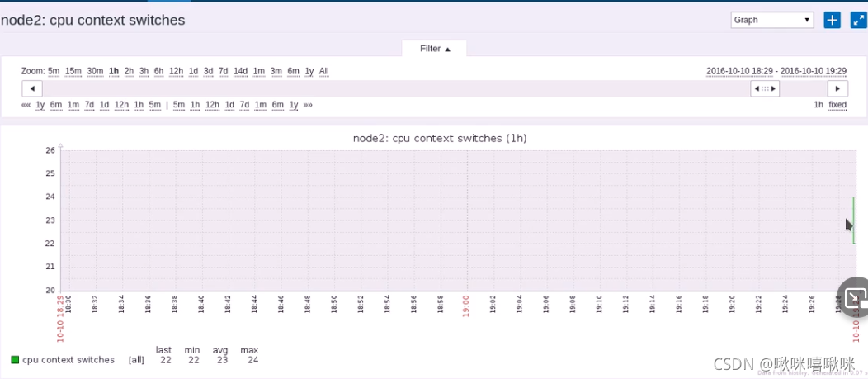The width and height of the screenshot is (868, 379).
Task: Collapse the Filter tab
Action: pos(435,49)
